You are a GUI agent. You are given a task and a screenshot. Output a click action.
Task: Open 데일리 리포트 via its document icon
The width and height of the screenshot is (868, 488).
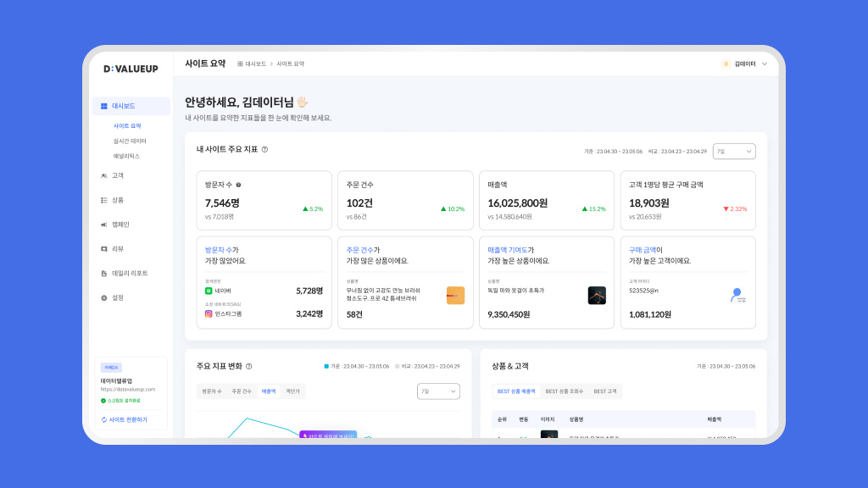coord(104,274)
